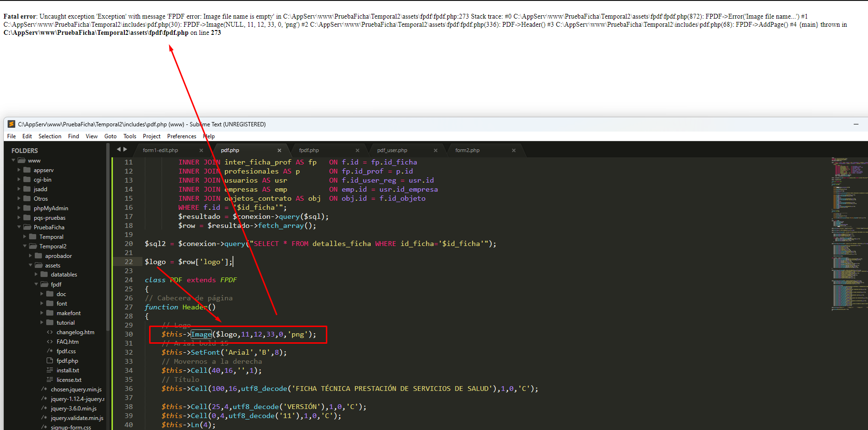Expand the Temporal folder
868x430 pixels.
point(25,237)
